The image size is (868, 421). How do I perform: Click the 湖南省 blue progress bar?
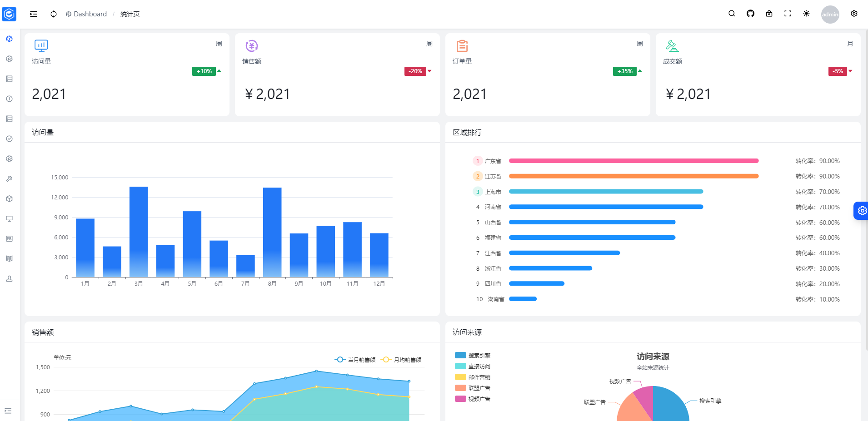[523, 299]
